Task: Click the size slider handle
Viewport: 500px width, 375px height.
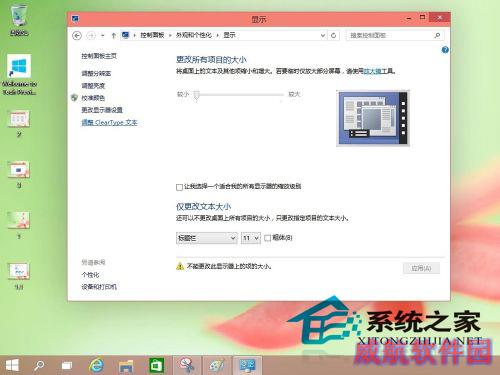Action: (x=197, y=95)
